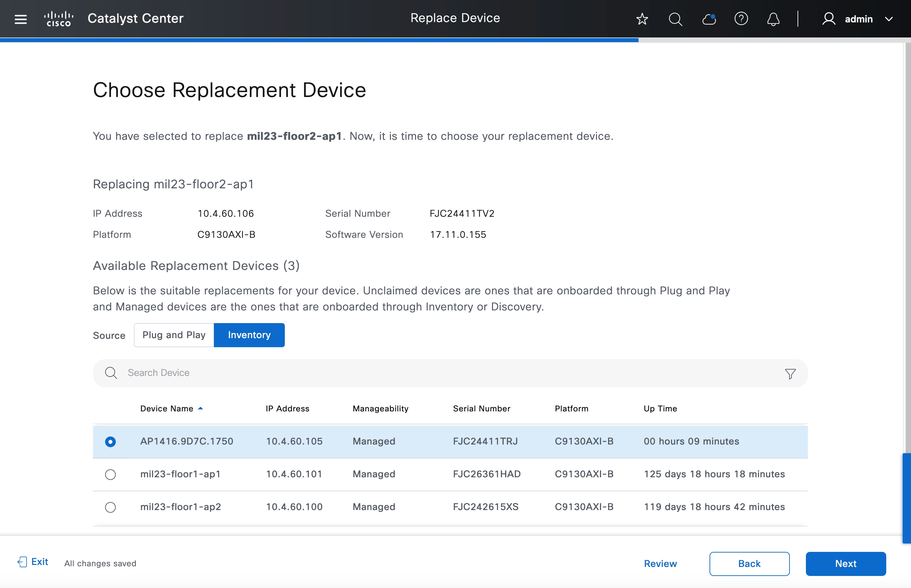Open the hamburger navigation menu

pyautogui.click(x=21, y=19)
